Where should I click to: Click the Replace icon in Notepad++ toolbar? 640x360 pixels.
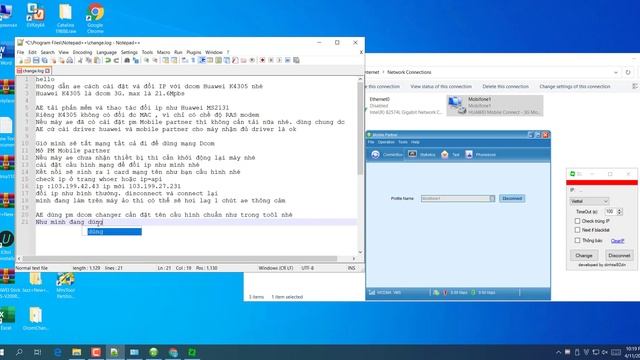tap(136, 60)
